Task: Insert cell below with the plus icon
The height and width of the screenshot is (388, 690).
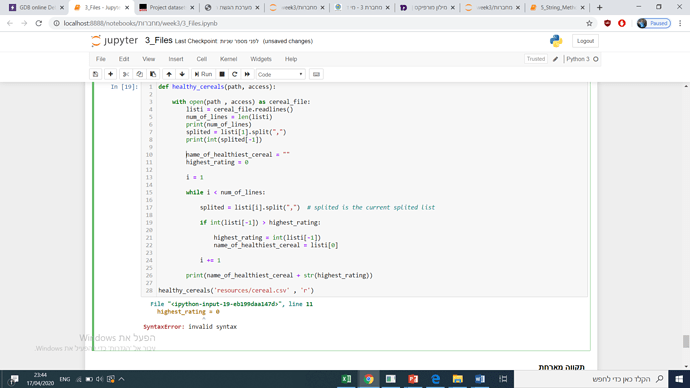Action: pyautogui.click(x=110, y=74)
